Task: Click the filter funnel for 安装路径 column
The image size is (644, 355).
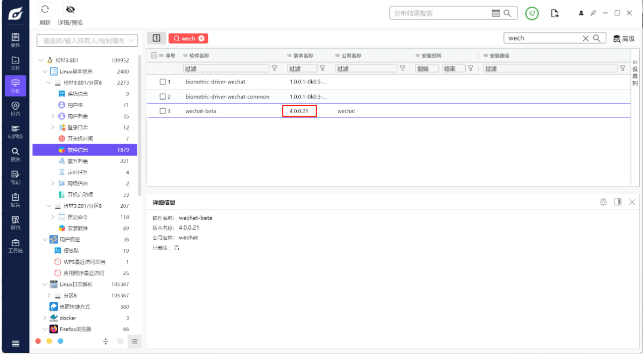Action: 622,68
